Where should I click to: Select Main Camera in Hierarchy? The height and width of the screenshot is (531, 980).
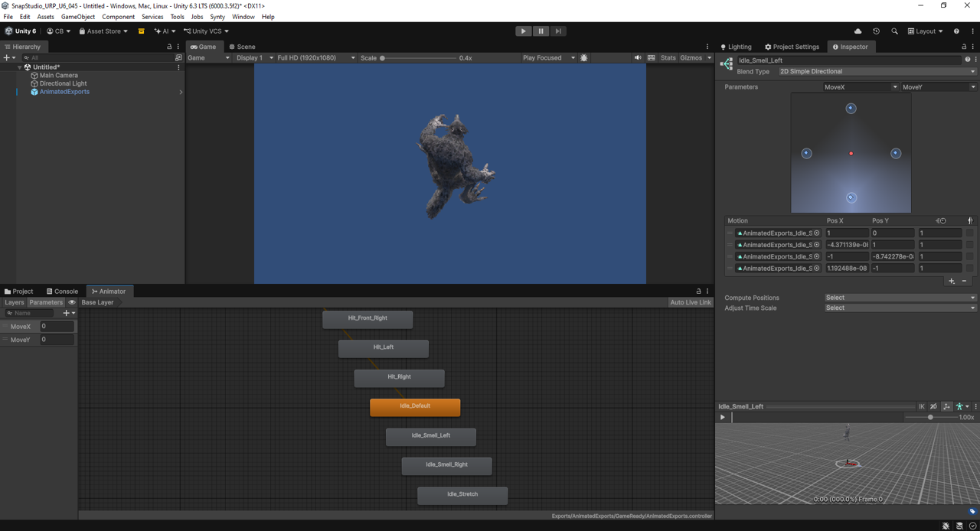(x=59, y=76)
